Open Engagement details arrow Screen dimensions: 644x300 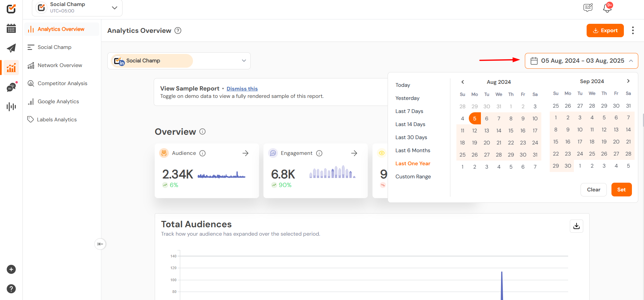(x=354, y=153)
